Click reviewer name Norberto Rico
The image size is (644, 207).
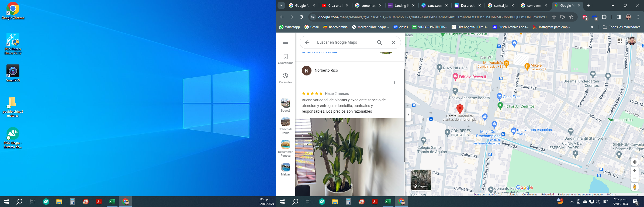[x=326, y=70]
